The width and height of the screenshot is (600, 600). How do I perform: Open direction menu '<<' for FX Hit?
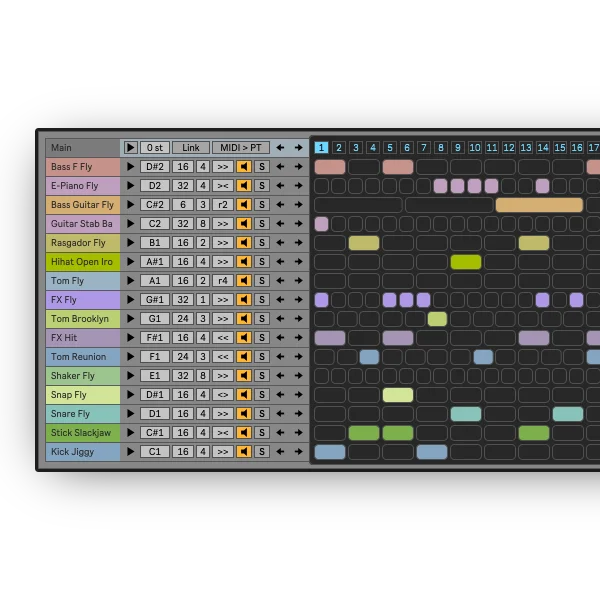223,338
